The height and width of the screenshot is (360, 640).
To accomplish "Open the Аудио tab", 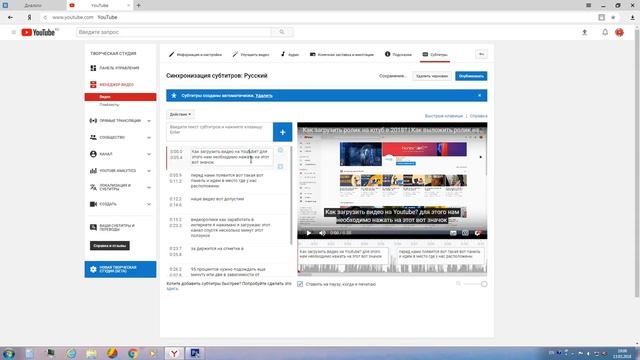I will point(290,54).
